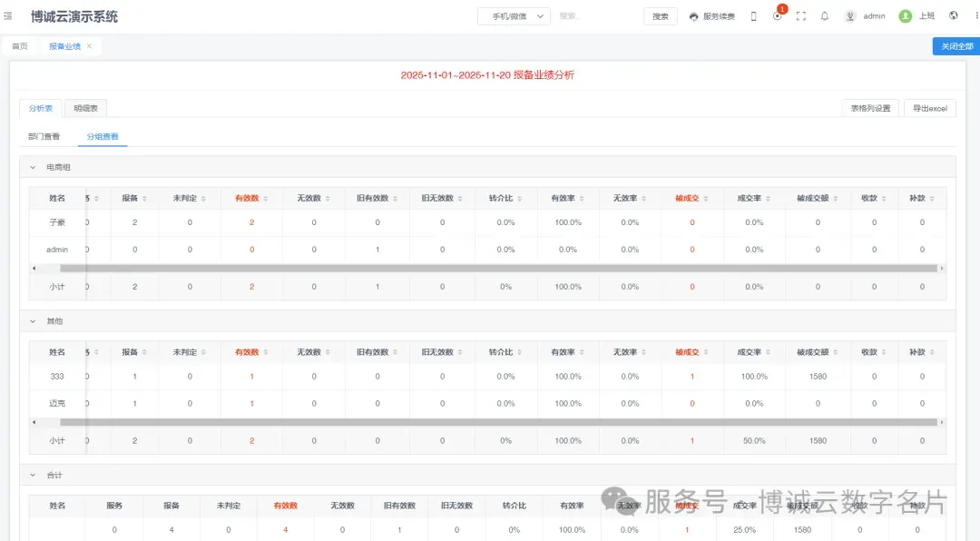This screenshot has height=541, width=980.
Task: Collapse the 电商组 group section
Action: pyautogui.click(x=34, y=167)
